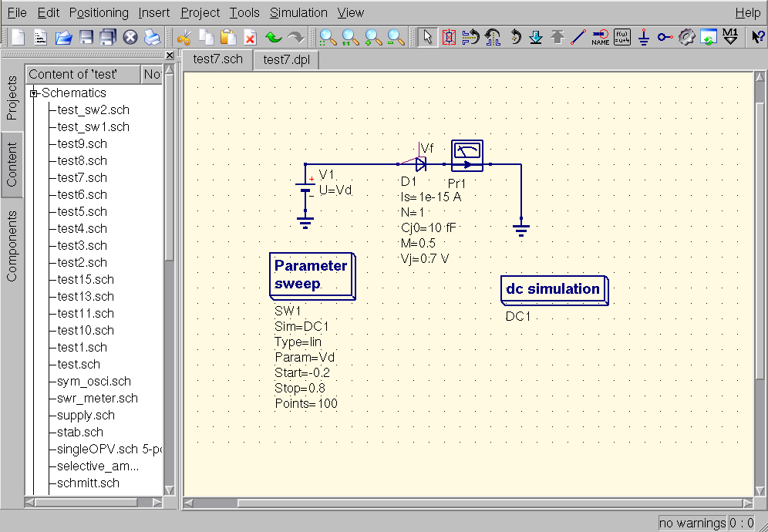
Task: Select the wire label NAME tool
Action: [601, 37]
